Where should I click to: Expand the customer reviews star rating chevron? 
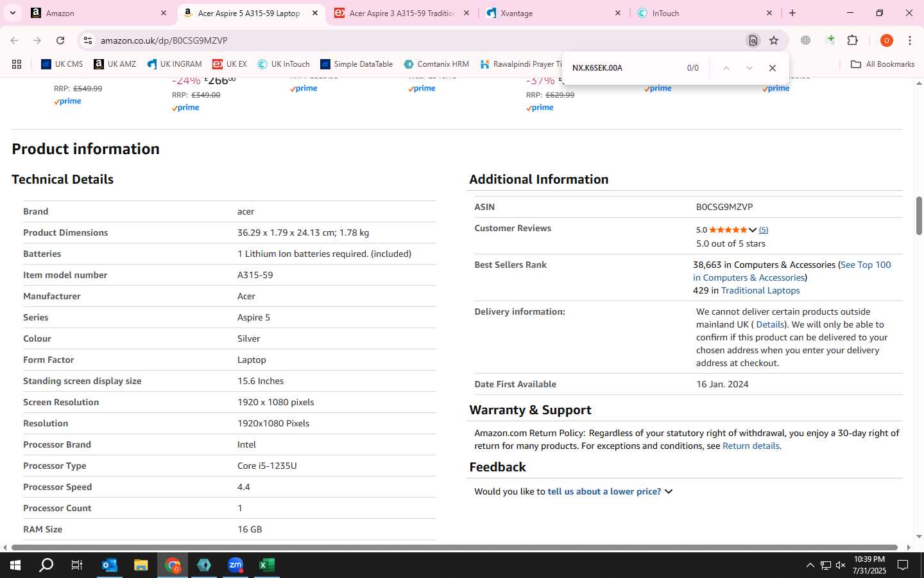(x=752, y=230)
